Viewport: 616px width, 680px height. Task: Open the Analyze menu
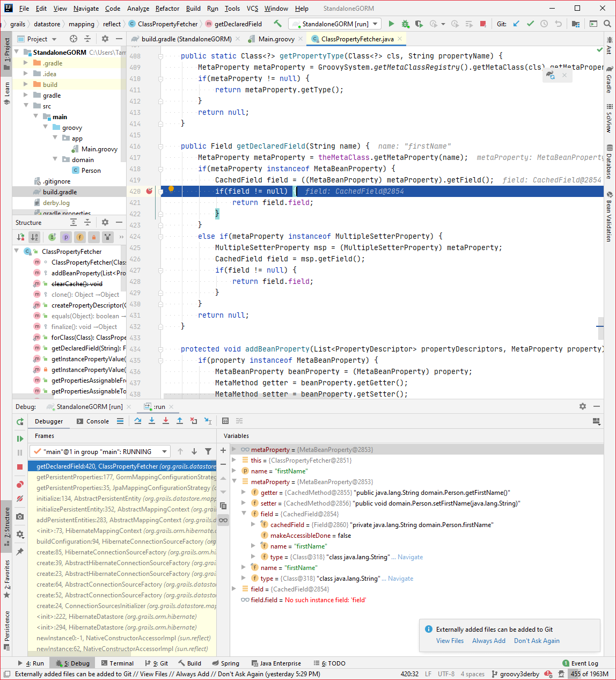[x=138, y=8]
